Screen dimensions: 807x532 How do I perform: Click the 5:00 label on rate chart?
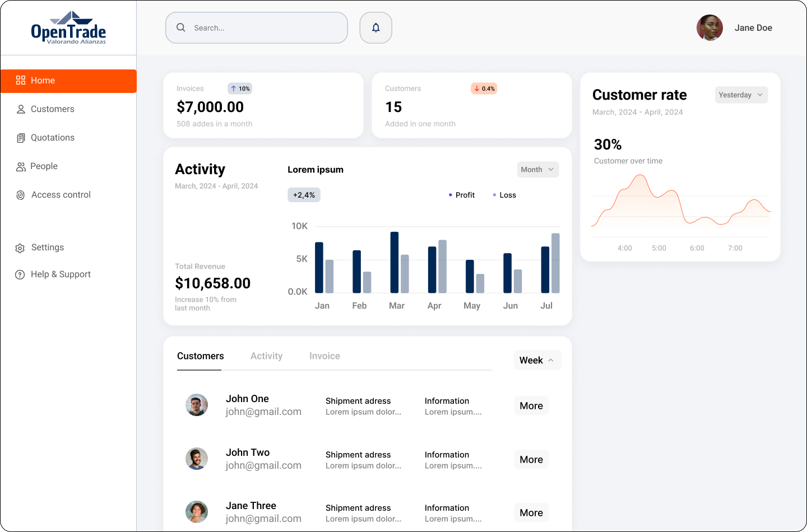(659, 248)
